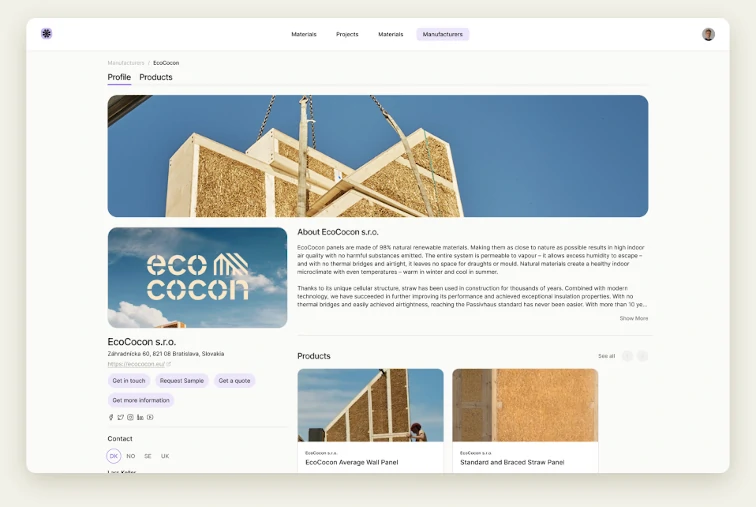Image resolution: width=756 pixels, height=507 pixels.
Task: Select the SE contact country
Action: (148, 456)
